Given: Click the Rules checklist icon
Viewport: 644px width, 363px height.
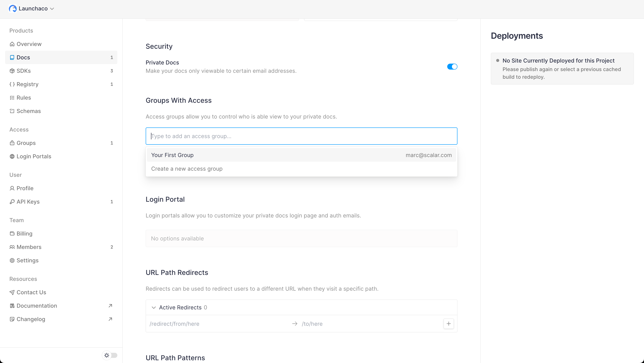Looking at the screenshot, I should pos(12,98).
